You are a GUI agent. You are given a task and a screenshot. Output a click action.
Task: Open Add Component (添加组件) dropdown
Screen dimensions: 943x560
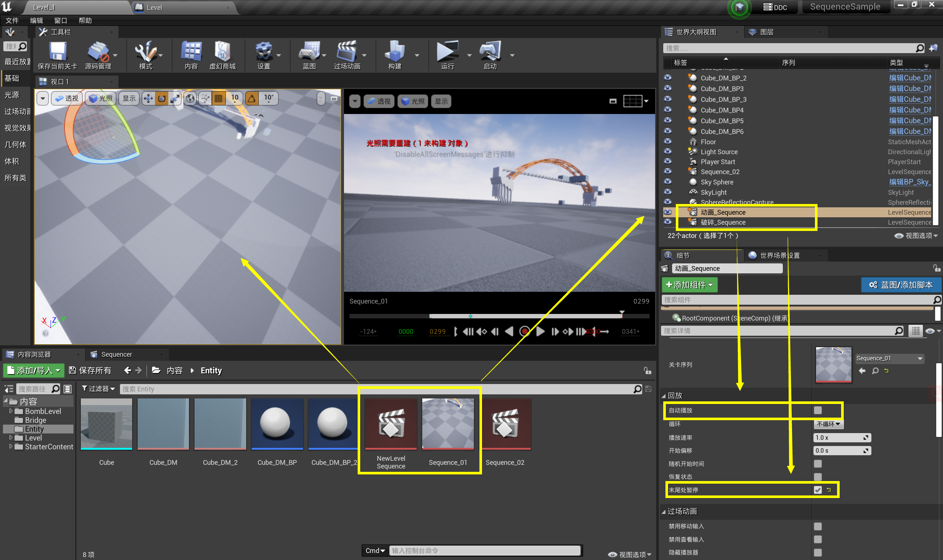click(689, 285)
